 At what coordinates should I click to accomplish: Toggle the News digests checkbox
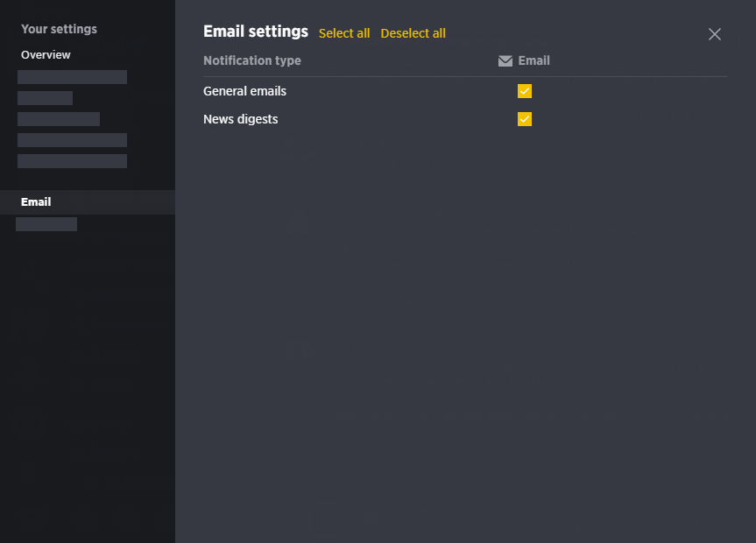click(x=524, y=119)
